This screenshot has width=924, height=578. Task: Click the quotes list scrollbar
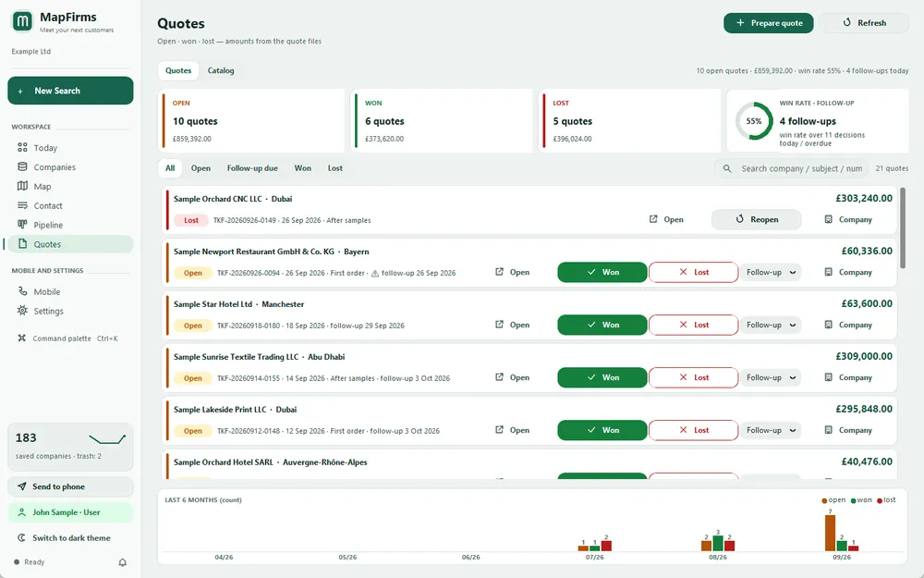coord(903,228)
